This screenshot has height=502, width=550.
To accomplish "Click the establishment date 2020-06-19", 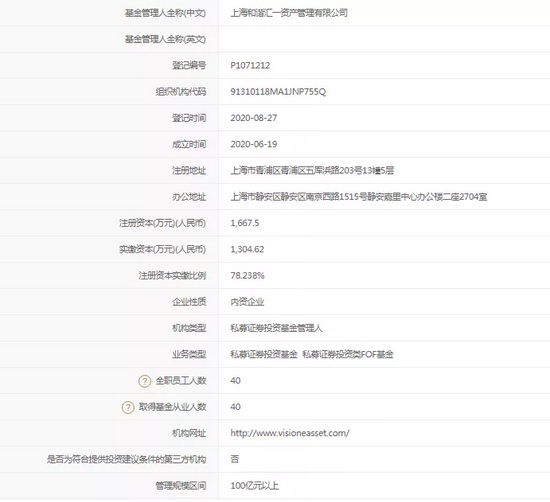I will pyautogui.click(x=254, y=144).
